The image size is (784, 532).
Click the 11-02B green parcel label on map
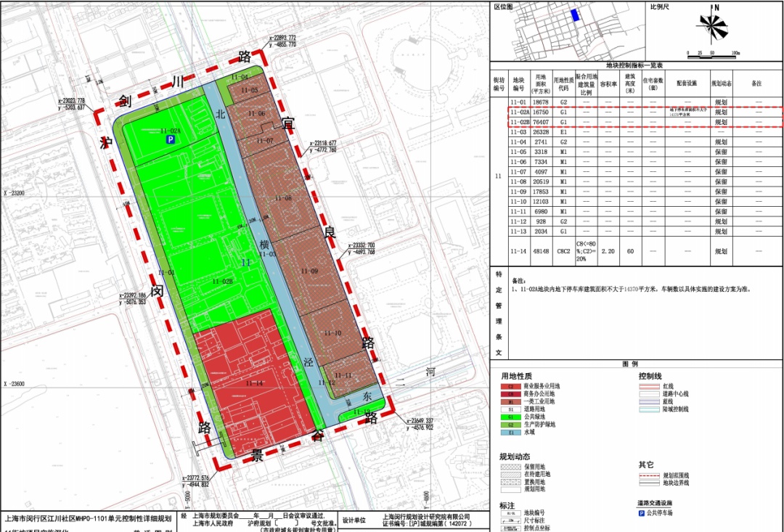[222, 281]
